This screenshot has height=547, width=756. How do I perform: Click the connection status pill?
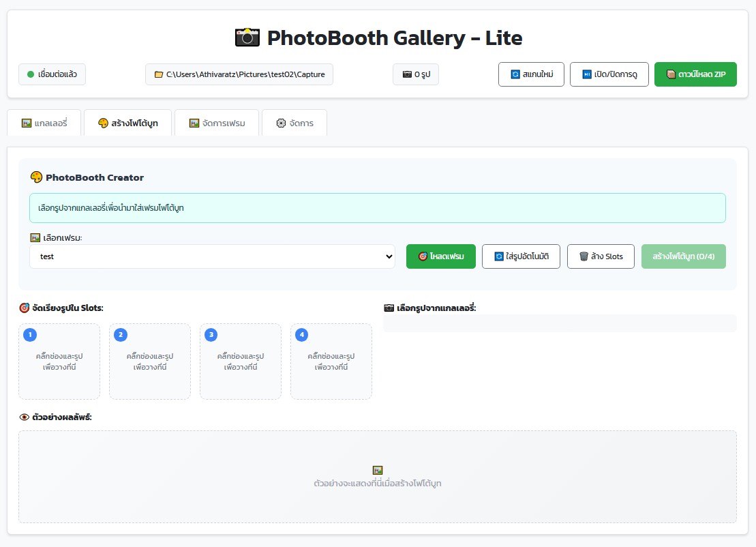click(52, 74)
